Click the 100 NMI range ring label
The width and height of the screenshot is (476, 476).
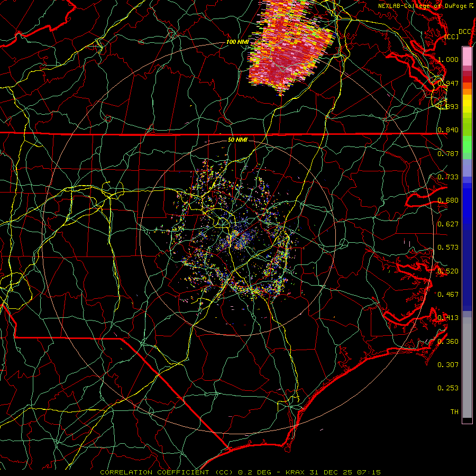[237, 42]
